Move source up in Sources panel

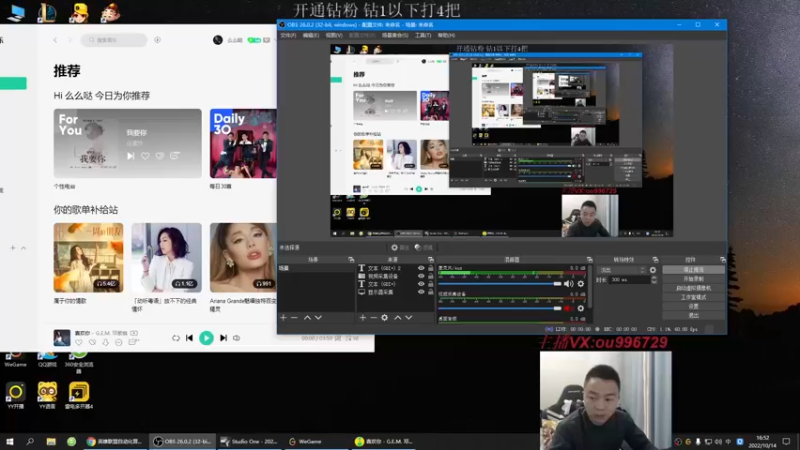[x=397, y=317]
